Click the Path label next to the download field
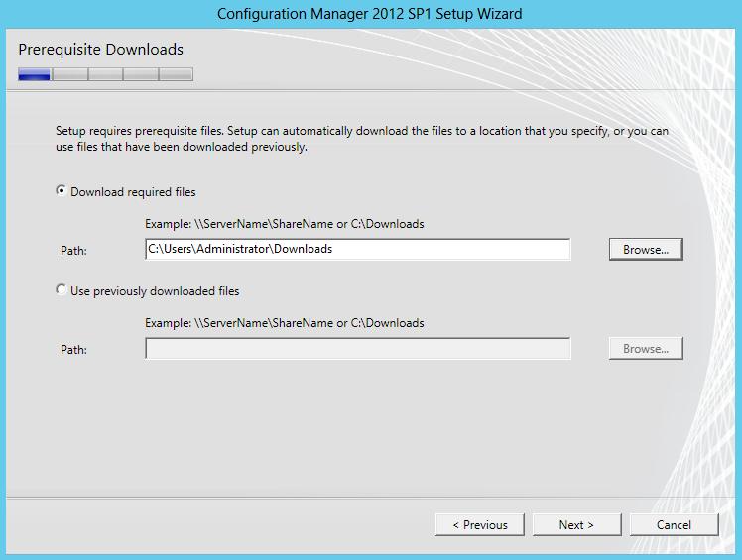Viewport: 742px width, 560px height. click(x=73, y=251)
